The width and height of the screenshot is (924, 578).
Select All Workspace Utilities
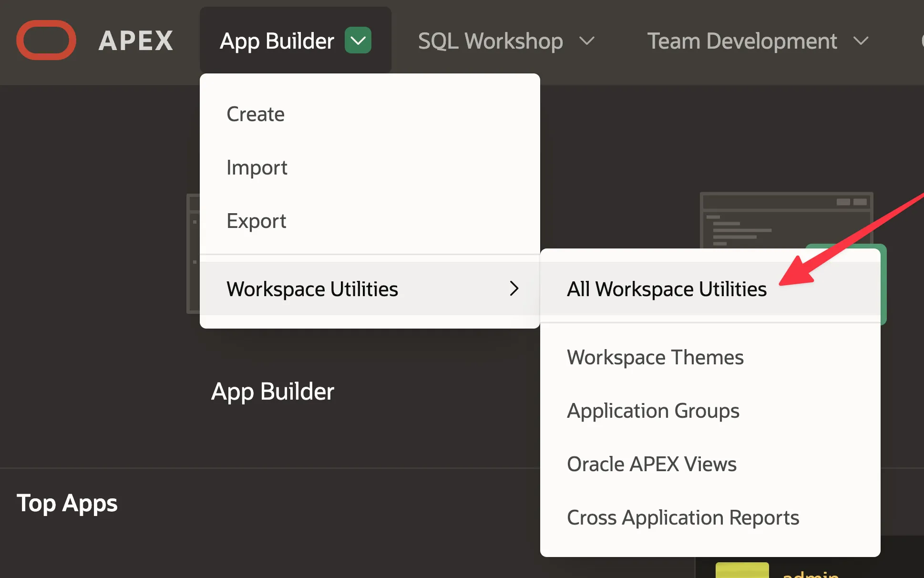(x=667, y=289)
